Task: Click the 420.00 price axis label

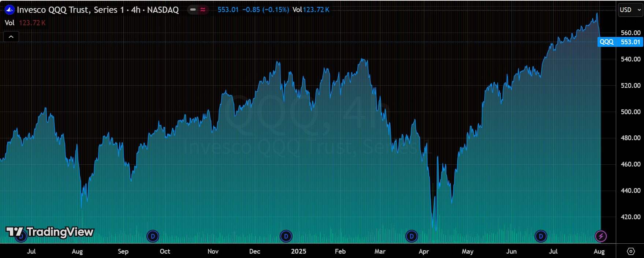Action: coord(630,217)
